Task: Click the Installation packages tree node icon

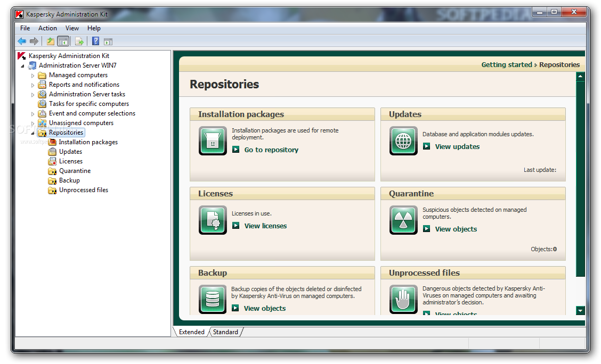Action: (x=52, y=142)
